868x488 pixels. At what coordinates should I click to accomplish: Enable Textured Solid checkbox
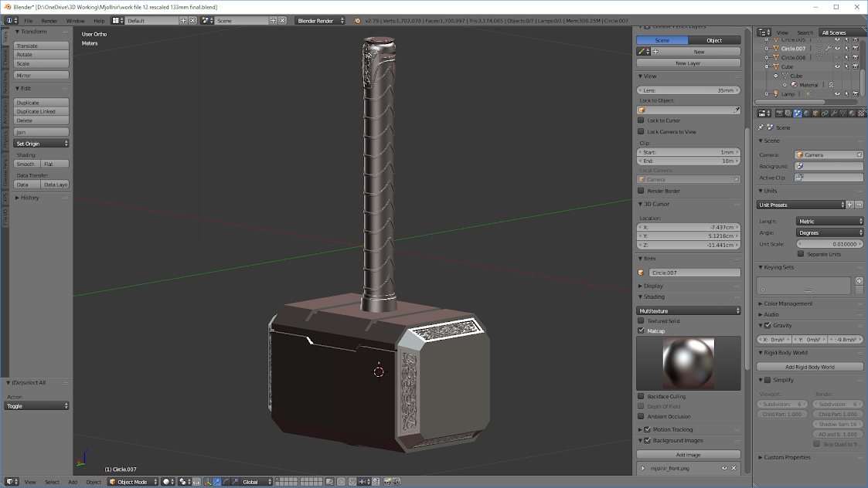coord(641,321)
